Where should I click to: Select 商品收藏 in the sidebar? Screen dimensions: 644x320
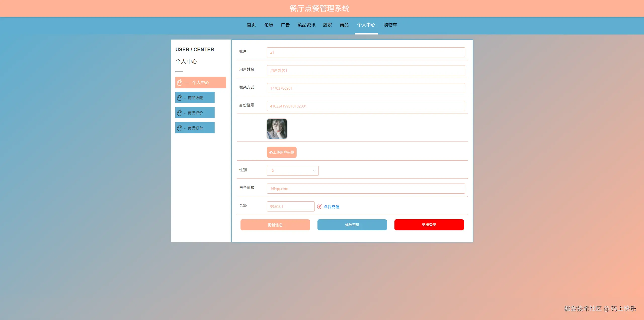tap(195, 98)
